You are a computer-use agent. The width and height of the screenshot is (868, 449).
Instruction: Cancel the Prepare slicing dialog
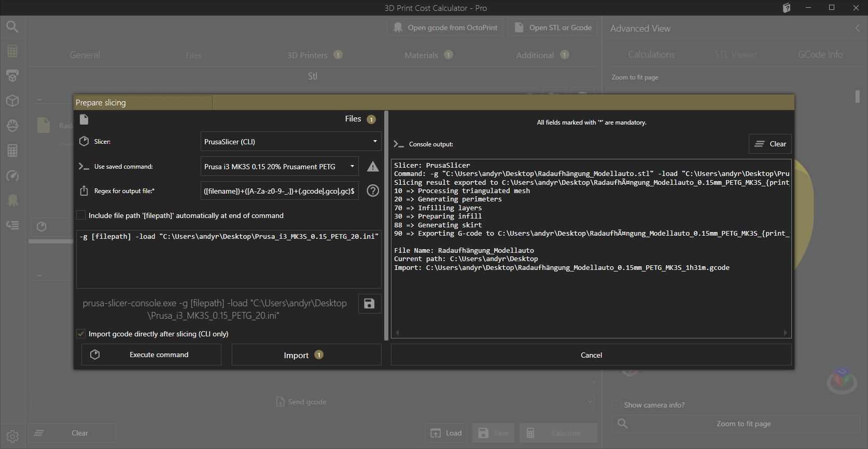(591, 355)
